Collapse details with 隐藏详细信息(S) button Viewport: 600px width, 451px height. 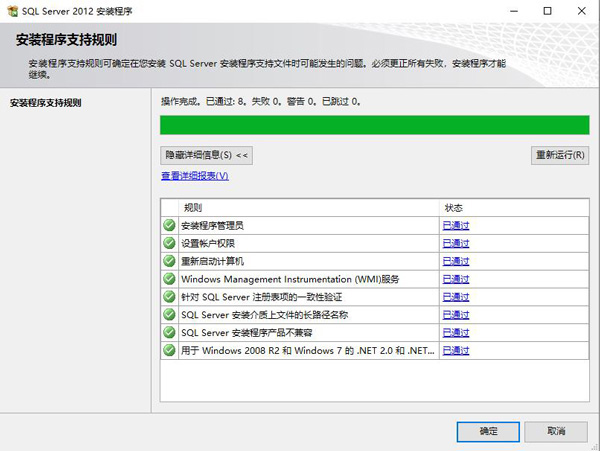(x=206, y=155)
